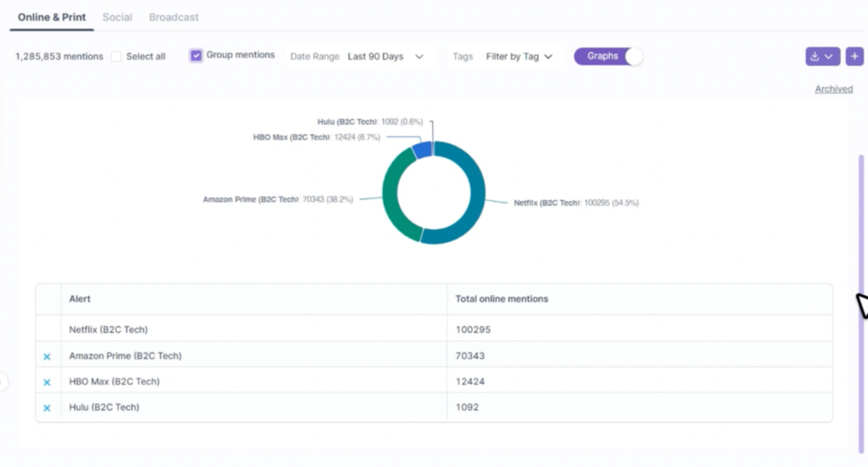Image resolution: width=868 pixels, height=467 pixels.
Task: Click the Netflix chart label
Action: tap(576, 203)
